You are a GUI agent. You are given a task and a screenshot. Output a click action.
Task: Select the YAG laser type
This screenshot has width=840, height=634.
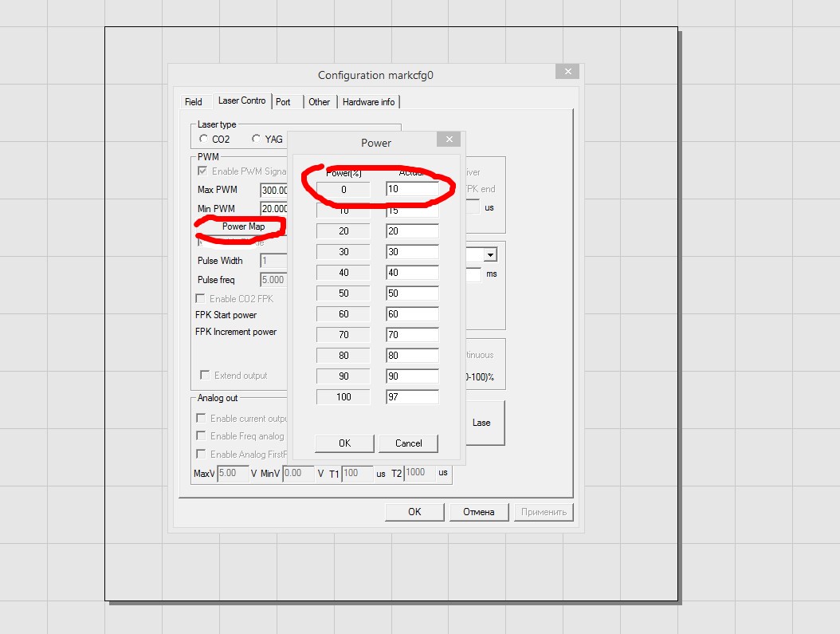click(x=257, y=139)
